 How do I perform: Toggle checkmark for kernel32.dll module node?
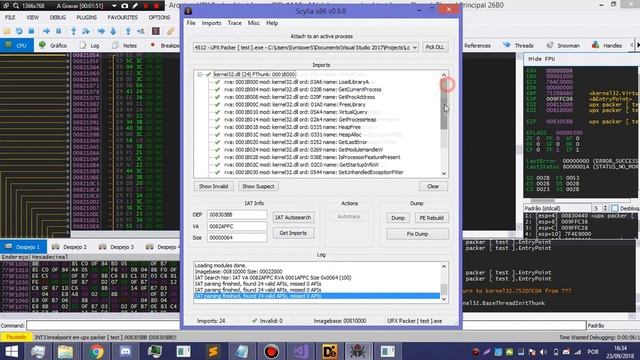pos(209,75)
